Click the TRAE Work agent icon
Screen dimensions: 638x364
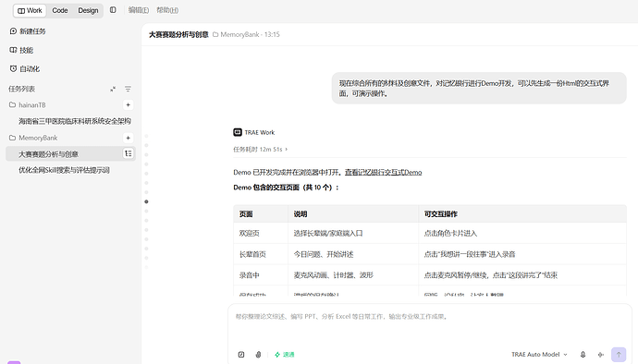238,132
